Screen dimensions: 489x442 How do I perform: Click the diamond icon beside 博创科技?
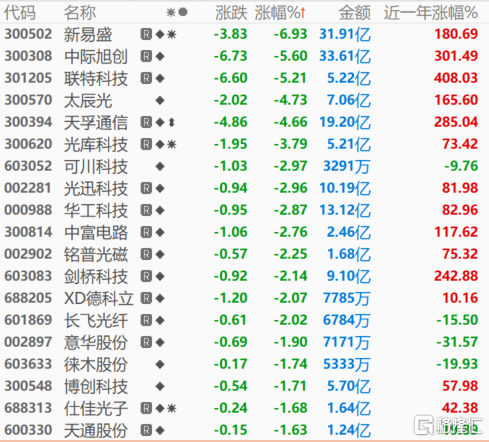click(160, 386)
